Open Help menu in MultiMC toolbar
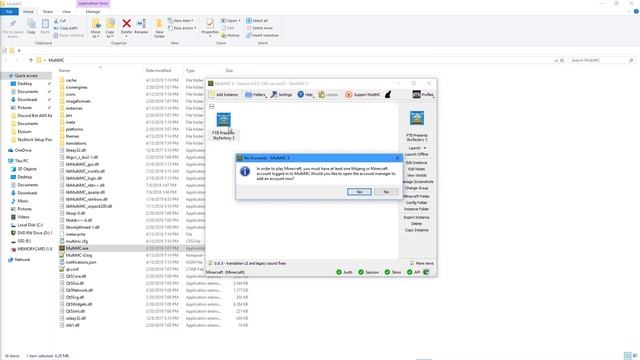The image size is (640, 360). [x=305, y=95]
